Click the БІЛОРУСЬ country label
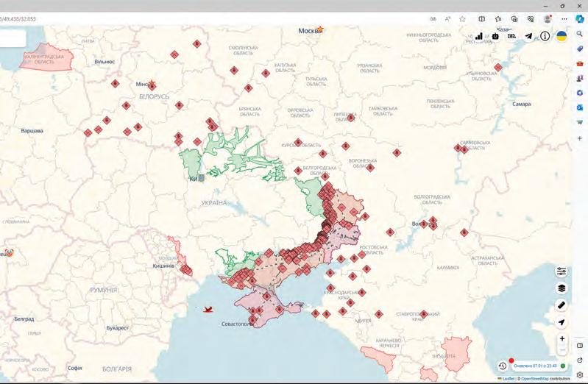588x384 pixels. click(x=154, y=97)
